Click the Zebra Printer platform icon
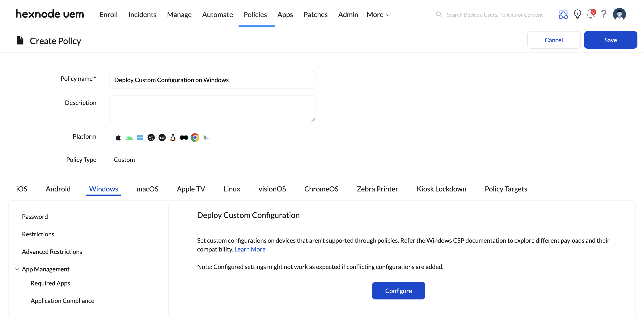Screen dimensions: 644x315 [x=206, y=138]
